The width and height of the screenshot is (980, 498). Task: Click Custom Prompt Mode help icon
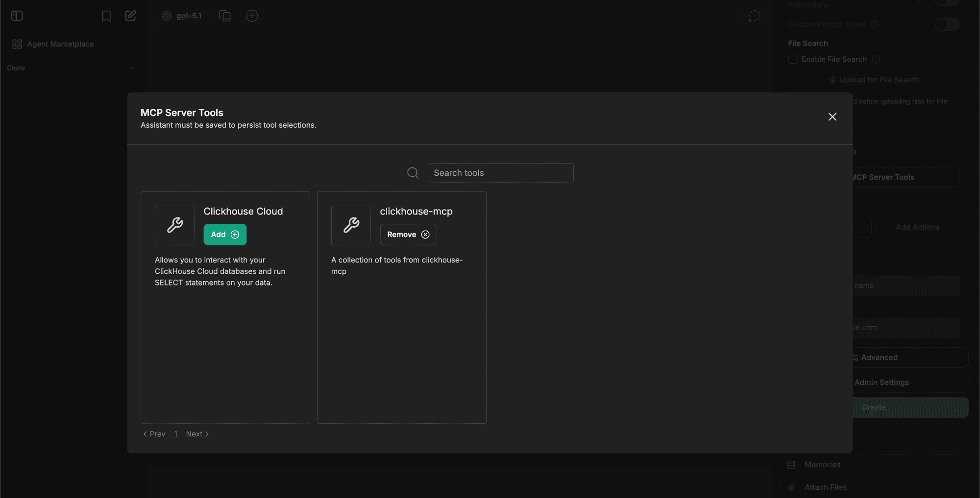(x=874, y=24)
